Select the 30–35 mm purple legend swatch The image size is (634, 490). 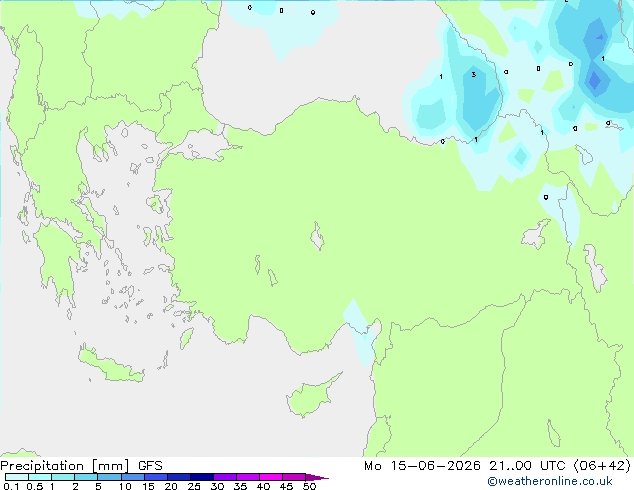(224, 477)
